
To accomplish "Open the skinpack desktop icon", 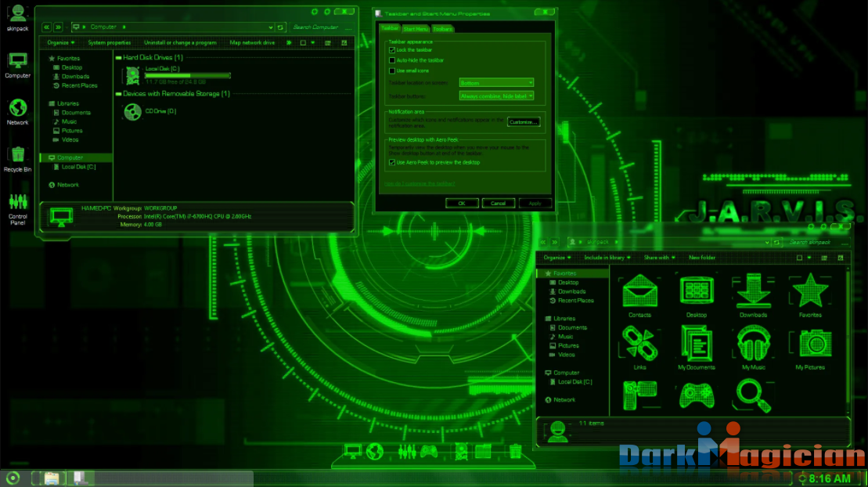I will [18, 17].
